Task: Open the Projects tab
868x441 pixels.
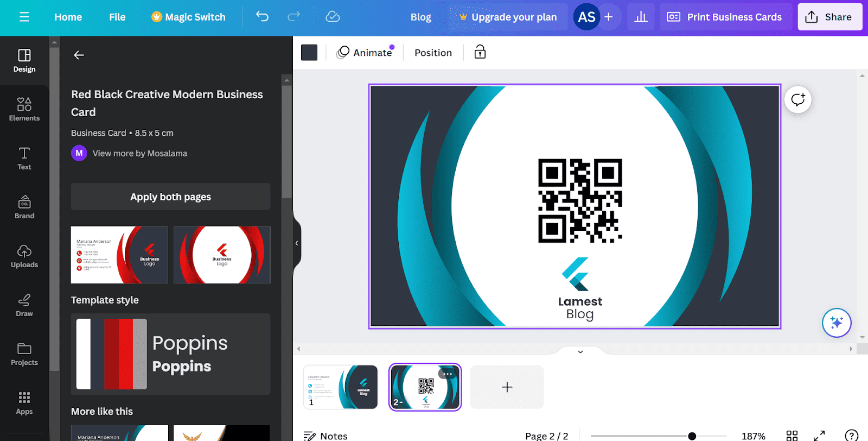Action: pos(24,354)
